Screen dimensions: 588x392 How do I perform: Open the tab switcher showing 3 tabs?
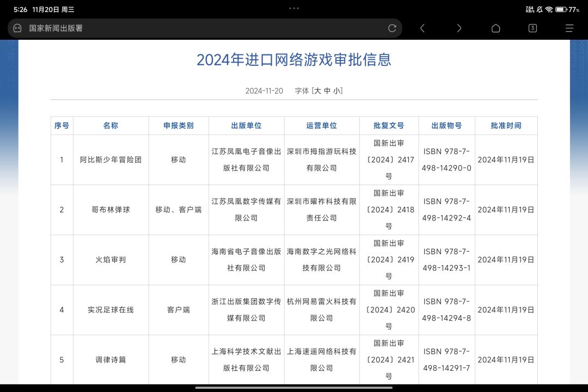coord(532,28)
